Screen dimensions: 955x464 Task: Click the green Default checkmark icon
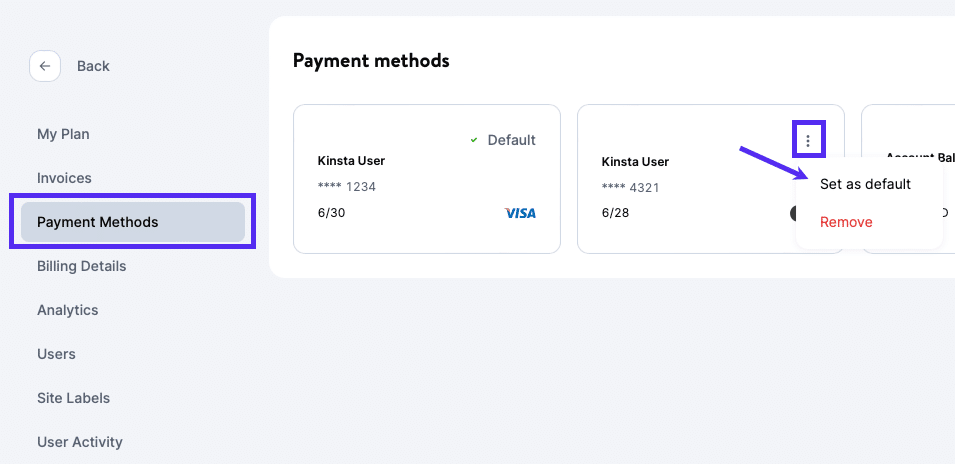coord(474,141)
